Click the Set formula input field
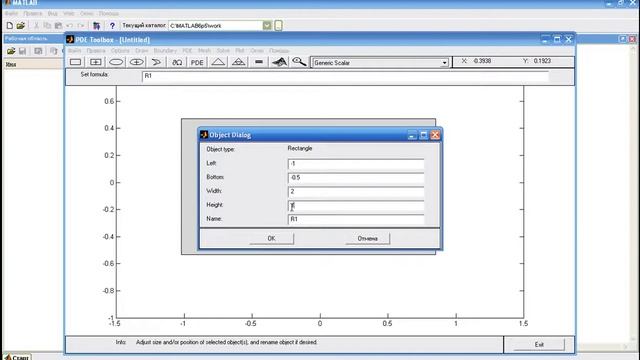The width and height of the screenshot is (640, 360). (345, 76)
